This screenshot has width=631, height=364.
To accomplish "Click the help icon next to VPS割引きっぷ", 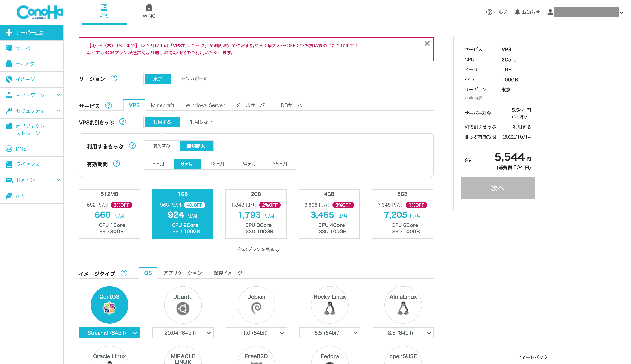I will click(x=123, y=122).
